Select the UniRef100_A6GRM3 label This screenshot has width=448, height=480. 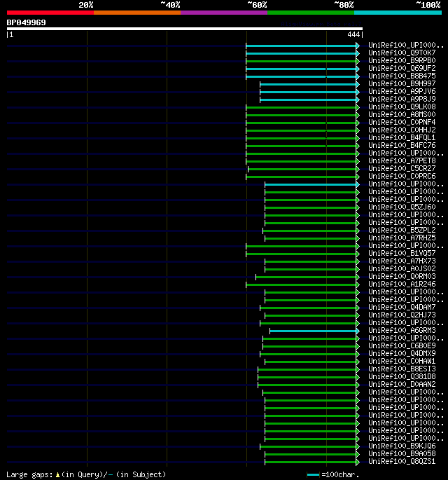tap(402, 330)
